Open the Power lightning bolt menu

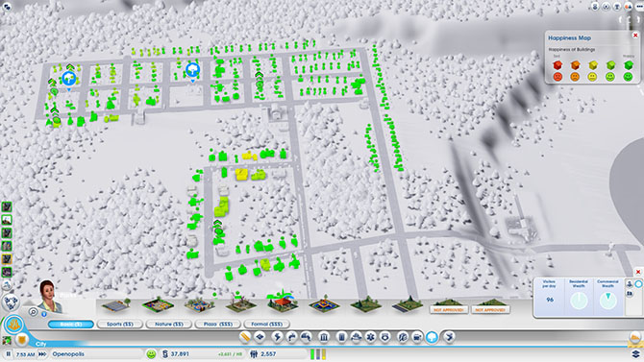click(277, 337)
